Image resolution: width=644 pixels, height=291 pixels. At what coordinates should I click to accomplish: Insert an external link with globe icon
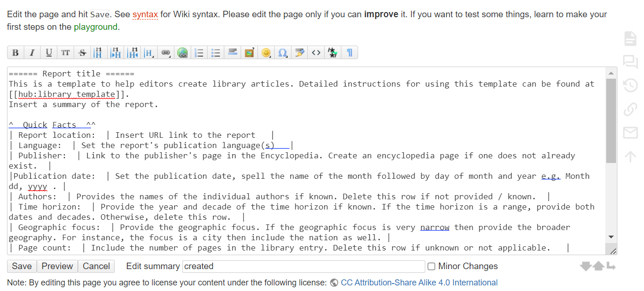(x=182, y=53)
